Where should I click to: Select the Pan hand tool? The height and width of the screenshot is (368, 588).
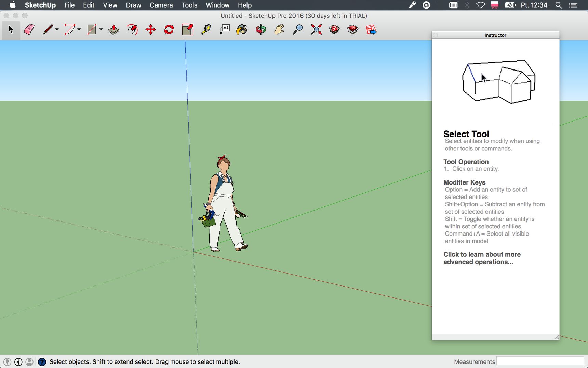(x=279, y=30)
